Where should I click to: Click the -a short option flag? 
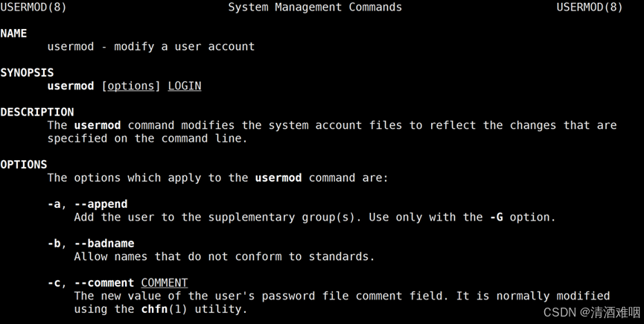[54, 204]
